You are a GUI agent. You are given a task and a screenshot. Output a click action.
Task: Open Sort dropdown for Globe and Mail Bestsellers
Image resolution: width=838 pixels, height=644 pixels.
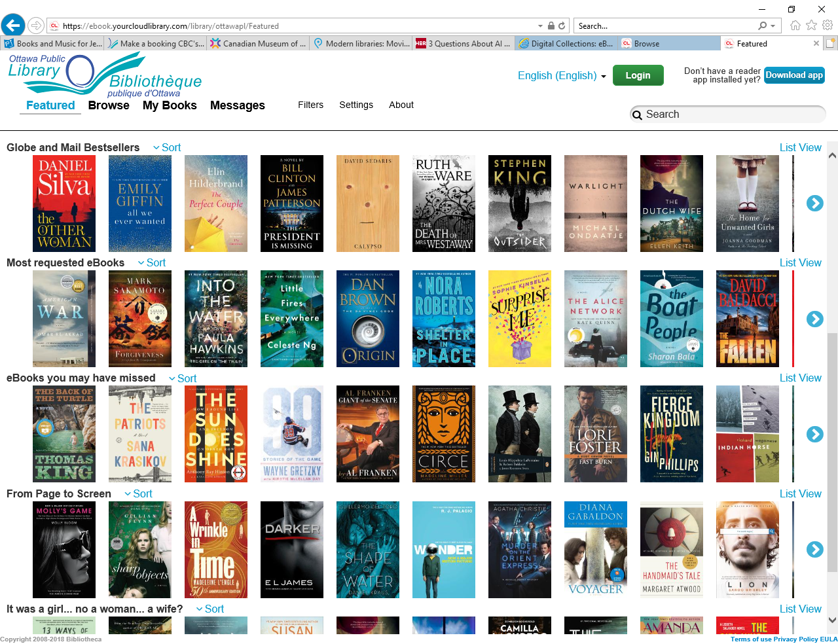click(x=167, y=148)
